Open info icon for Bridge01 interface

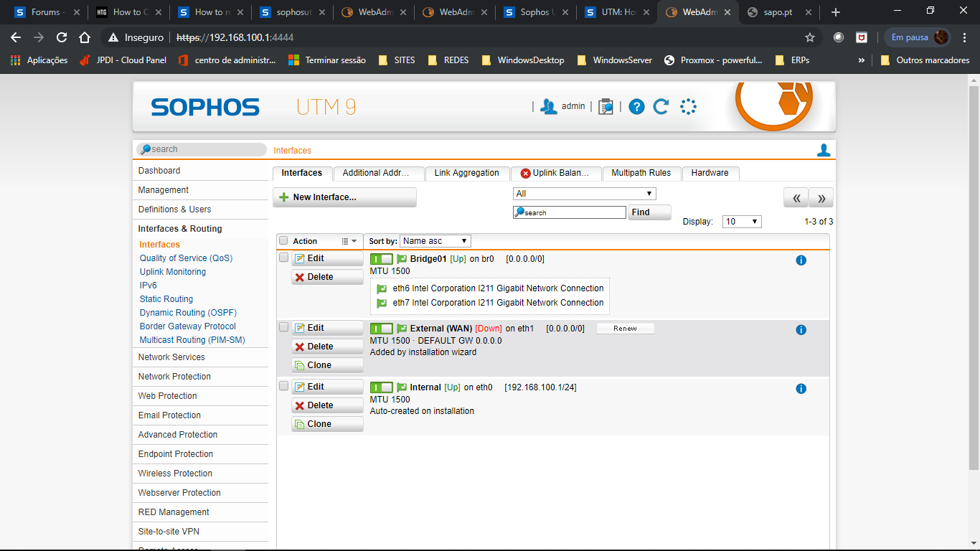pos(801,260)
